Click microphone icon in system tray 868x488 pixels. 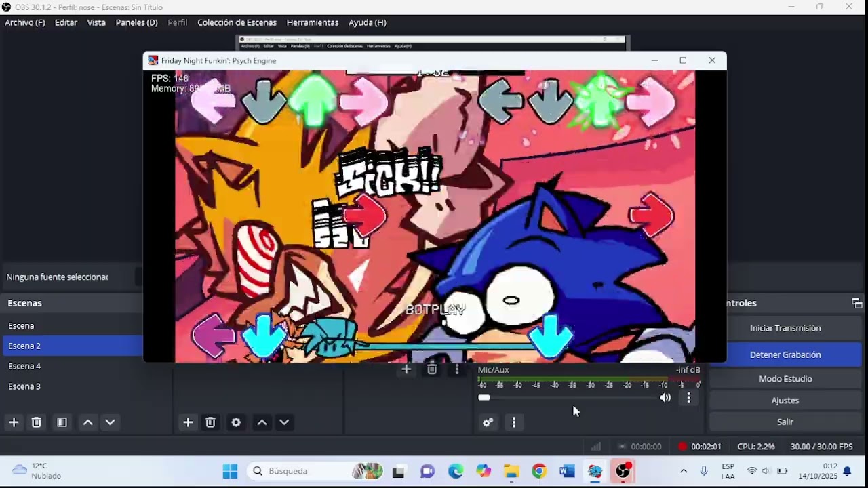pyautogui.click(x=704, y=471)
